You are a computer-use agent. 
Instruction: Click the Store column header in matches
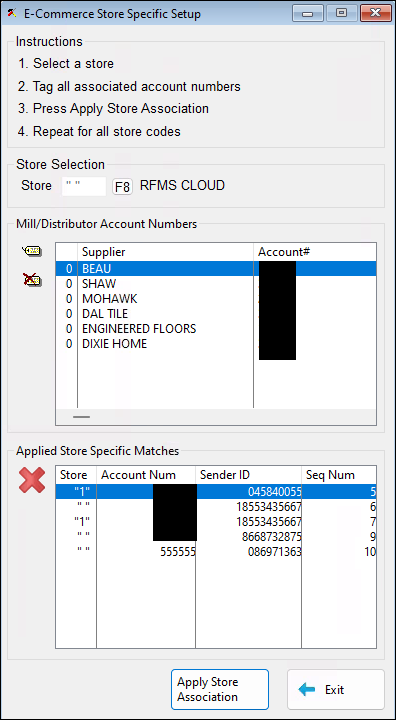pos(76,475)
